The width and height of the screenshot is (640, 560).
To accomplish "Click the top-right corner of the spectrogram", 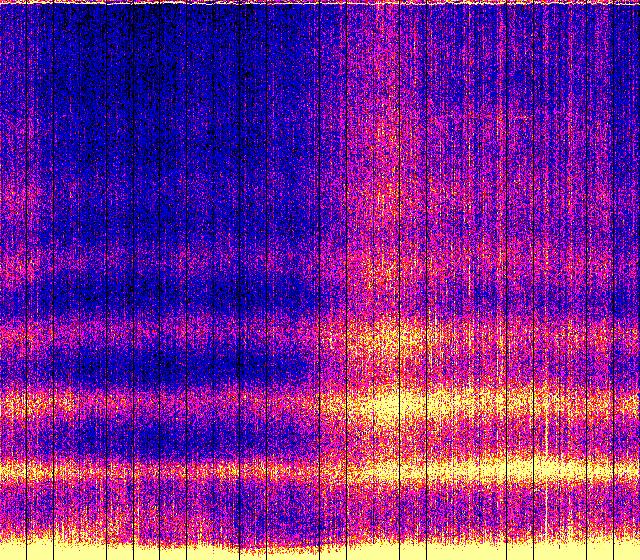I will coord(637,2).
